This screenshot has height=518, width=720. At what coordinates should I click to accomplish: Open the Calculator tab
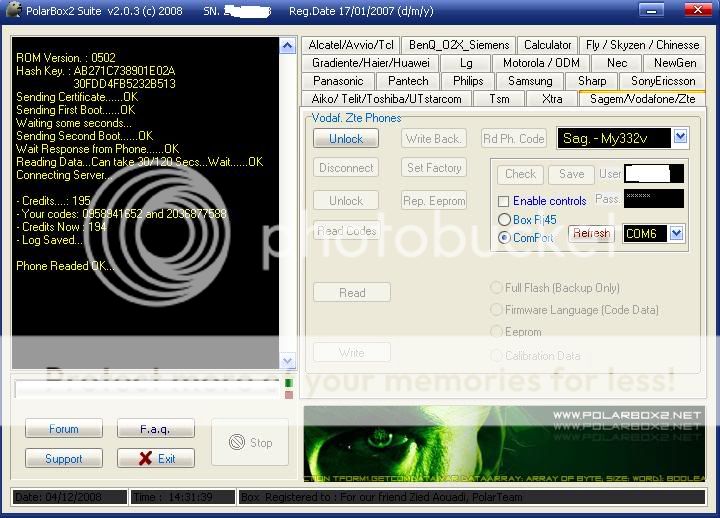pos(547,45)
